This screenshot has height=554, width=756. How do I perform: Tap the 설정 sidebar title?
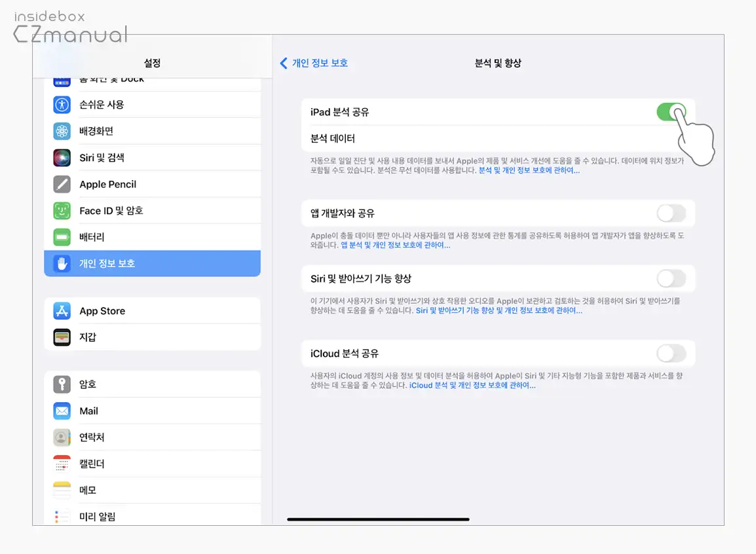(153, 63)
